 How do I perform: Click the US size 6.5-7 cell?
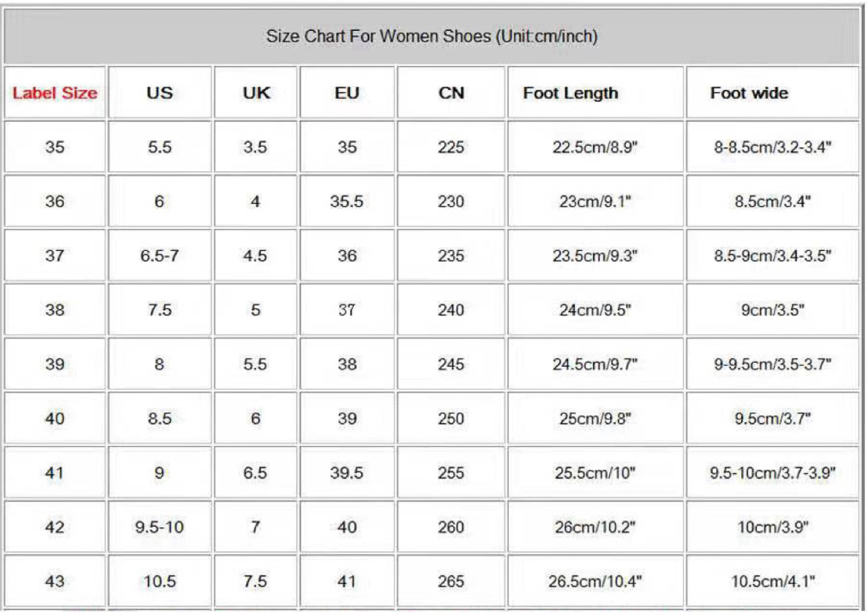tap(160, 256)
